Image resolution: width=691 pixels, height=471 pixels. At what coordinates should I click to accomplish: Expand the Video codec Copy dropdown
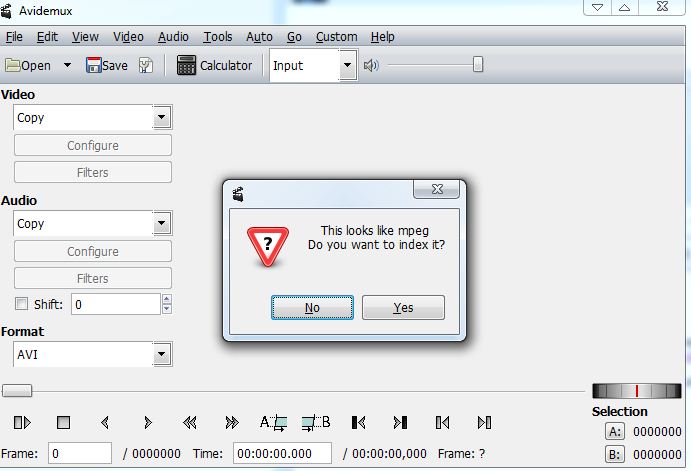(162, 118)
